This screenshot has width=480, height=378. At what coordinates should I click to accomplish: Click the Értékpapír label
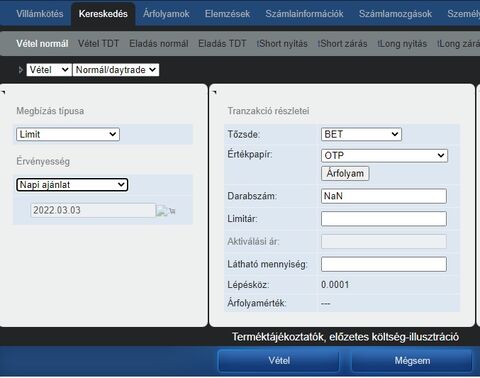pos(250,154)
